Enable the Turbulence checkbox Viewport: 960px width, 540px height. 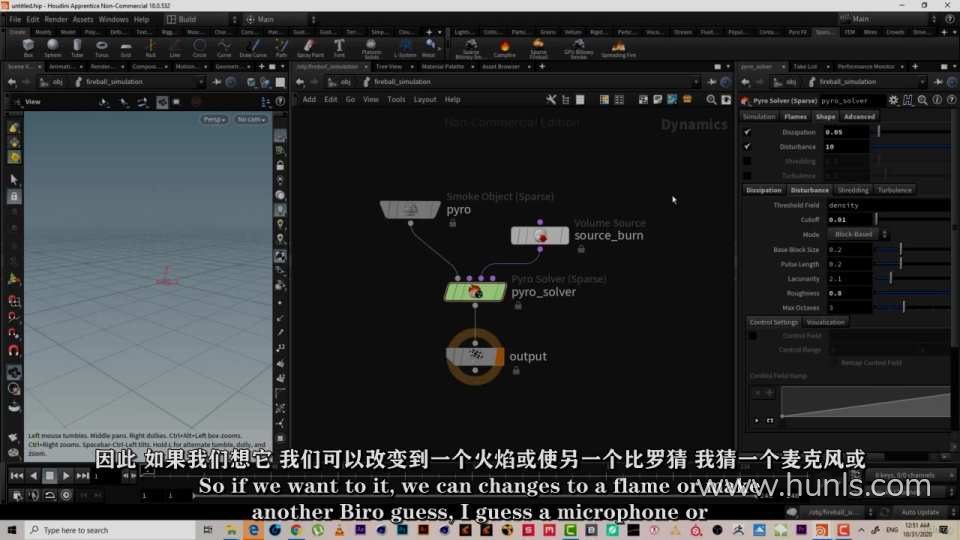747,176
